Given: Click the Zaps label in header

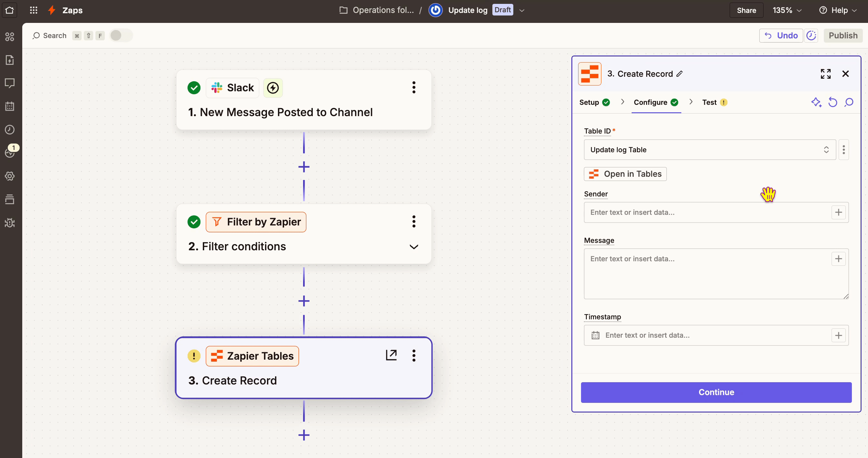Looking at the screenshot, I should point(73,10).
